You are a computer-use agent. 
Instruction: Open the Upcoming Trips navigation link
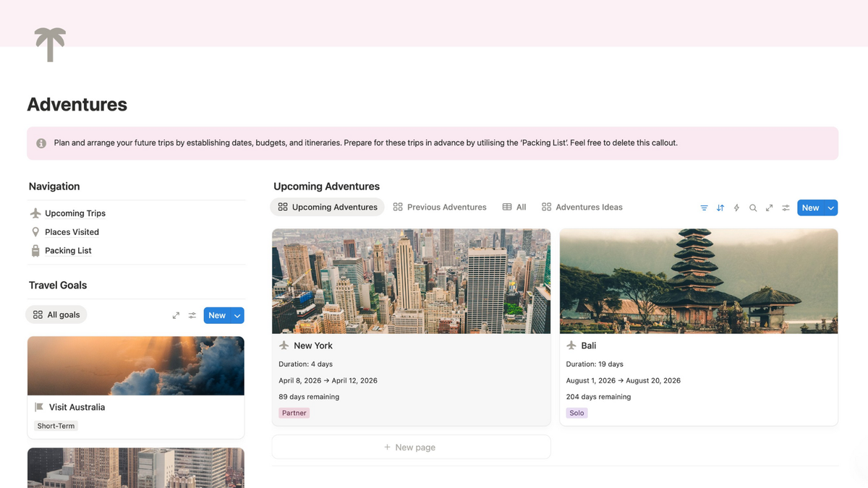(x=75, y=213)
